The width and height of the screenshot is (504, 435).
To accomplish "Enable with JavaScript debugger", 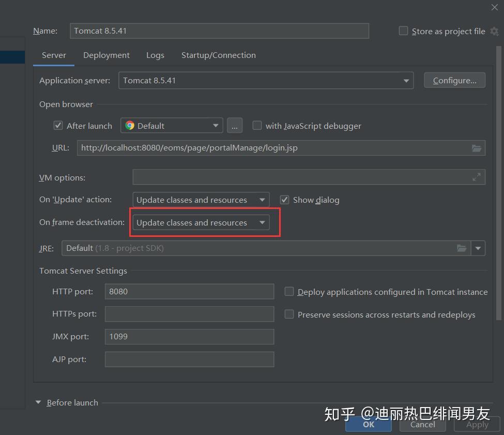I will pyautogui.click(x=257, y=125).
